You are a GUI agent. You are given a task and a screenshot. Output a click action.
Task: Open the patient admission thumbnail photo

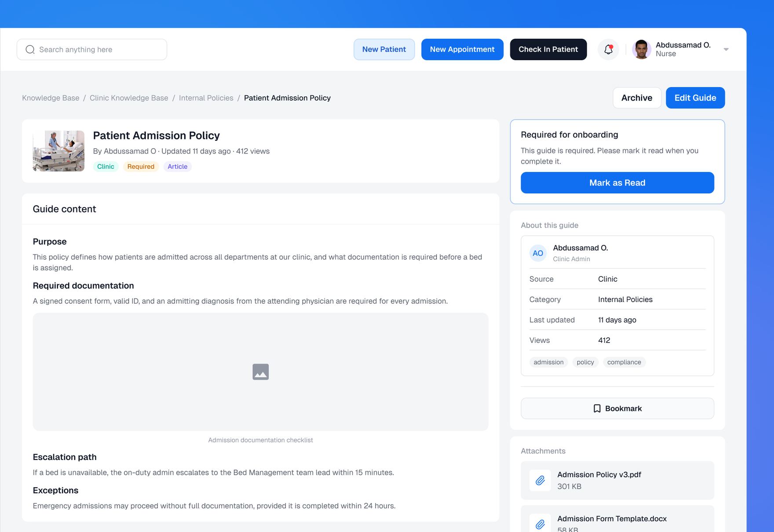tap(58, 151)
